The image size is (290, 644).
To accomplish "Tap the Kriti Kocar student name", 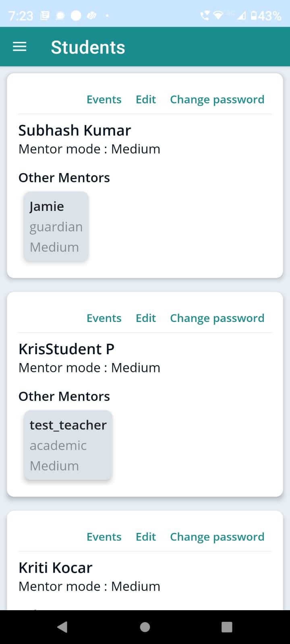I will point(56,568).
